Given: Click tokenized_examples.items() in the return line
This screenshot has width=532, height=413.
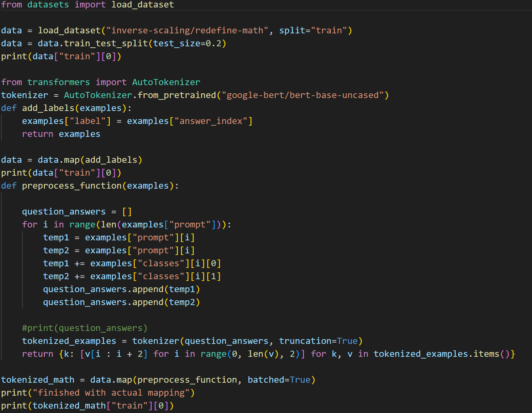Looking at the screenshot, I should point(441,354).
